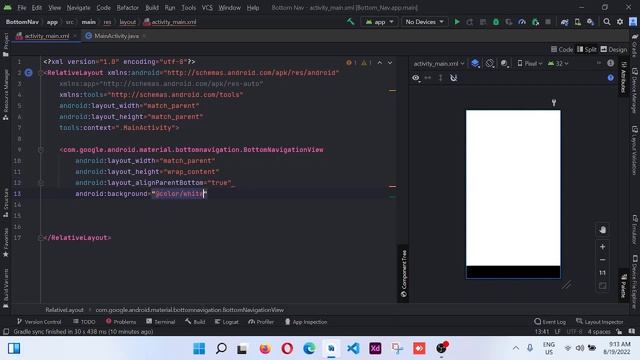Open the app run configuration dropdown

click(x=380, y=22)
